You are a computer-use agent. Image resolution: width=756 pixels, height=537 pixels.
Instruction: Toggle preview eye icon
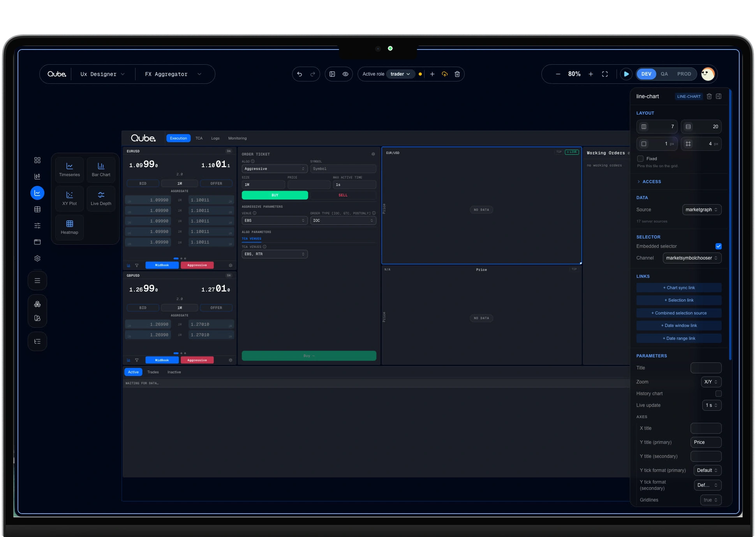tap(345, 74)
